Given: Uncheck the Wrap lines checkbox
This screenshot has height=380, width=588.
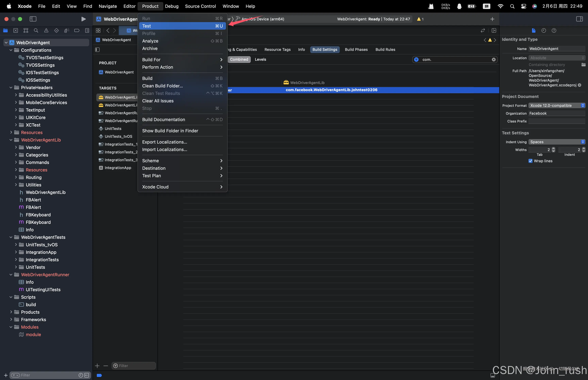Looking at the screenshot, I should (x=530, y=161).
